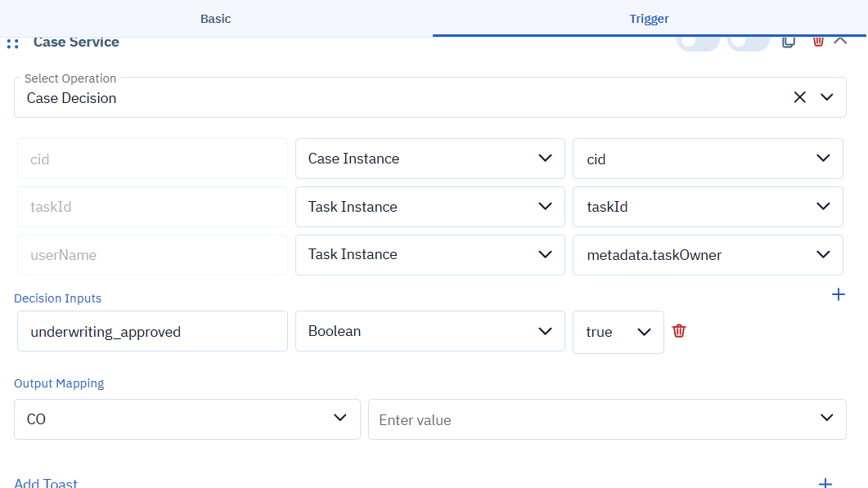Toggle the first switch in Case Service header
The image size is (868, 488).
click(698, 41)
